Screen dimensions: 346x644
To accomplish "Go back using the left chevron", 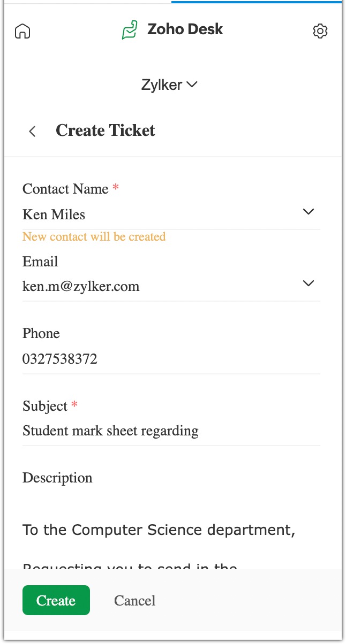I will tap(33, 132).
